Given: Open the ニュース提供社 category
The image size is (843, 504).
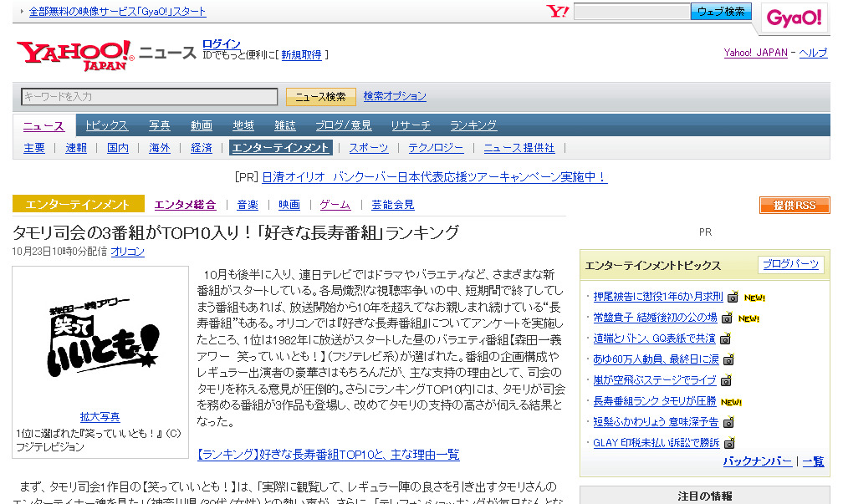Looking at the screenshot, I should coord(519,148).
